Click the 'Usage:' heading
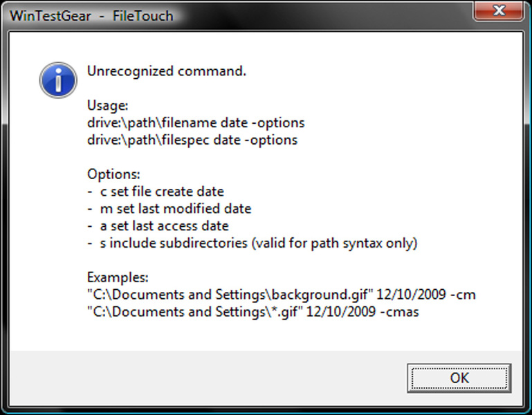 107,106
